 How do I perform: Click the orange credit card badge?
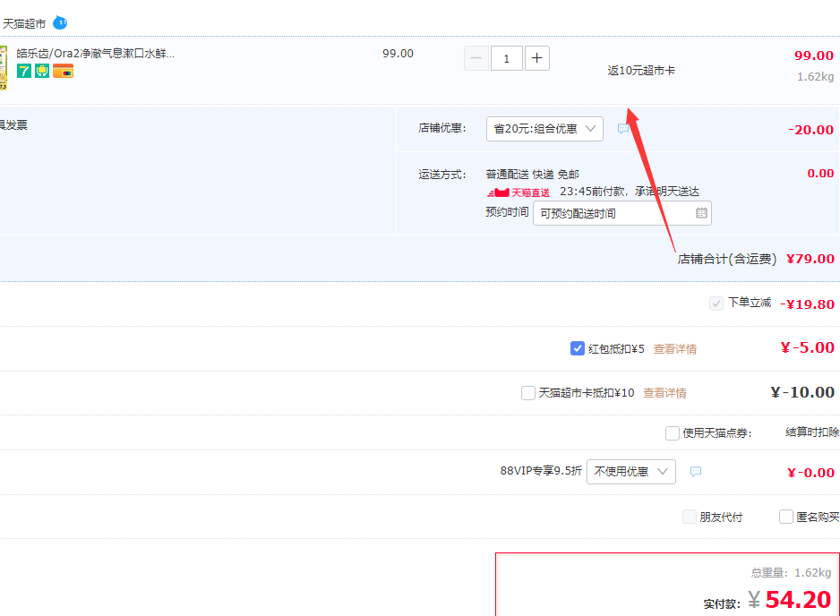coord(64,71)
